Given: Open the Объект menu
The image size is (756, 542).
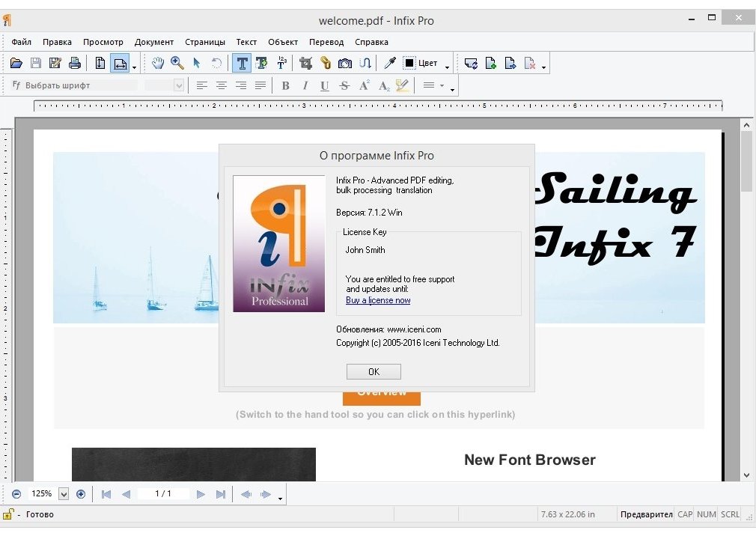Looking at the screenshot, I should coord(283,42).
